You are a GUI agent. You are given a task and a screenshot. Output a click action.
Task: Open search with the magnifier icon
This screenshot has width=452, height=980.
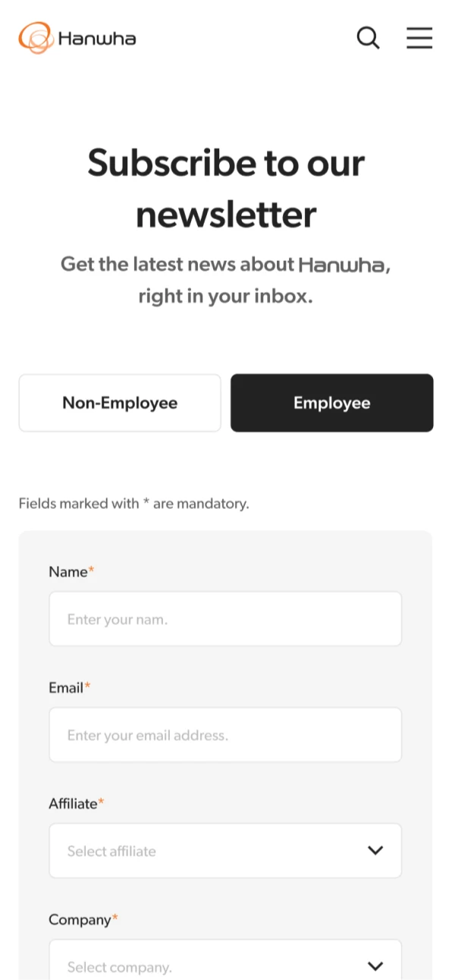click(368, 38)
